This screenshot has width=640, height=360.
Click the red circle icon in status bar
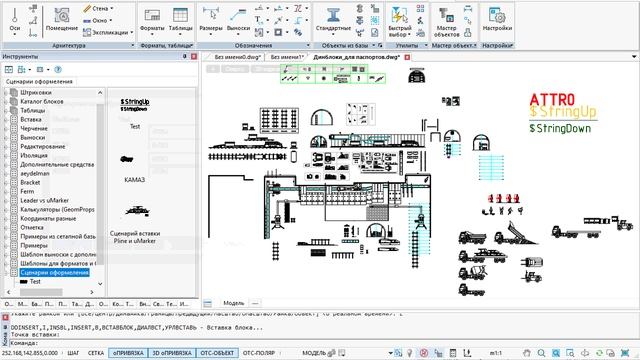tap(424, 353)
